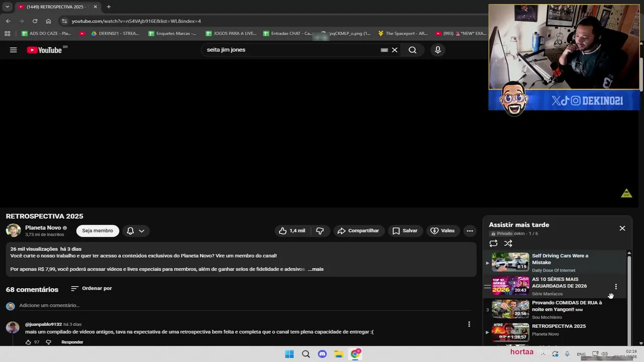Screen dimensions: 644x362
Task: Open Windows taskbar search
Action: click(x=306, y=354)
